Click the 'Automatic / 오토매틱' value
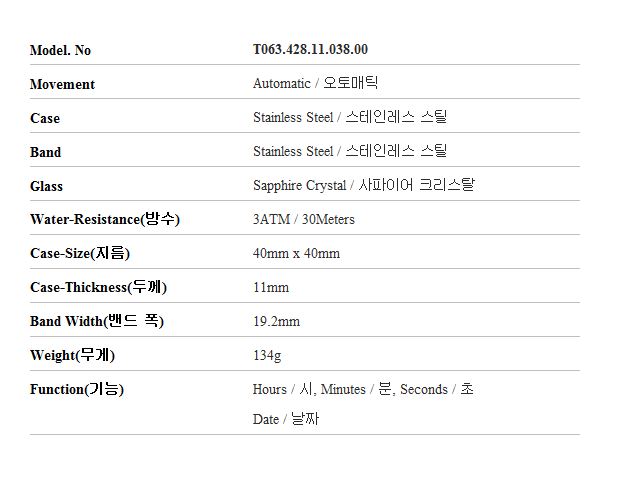This screenshot has width=630, height=490. [315, 84]
